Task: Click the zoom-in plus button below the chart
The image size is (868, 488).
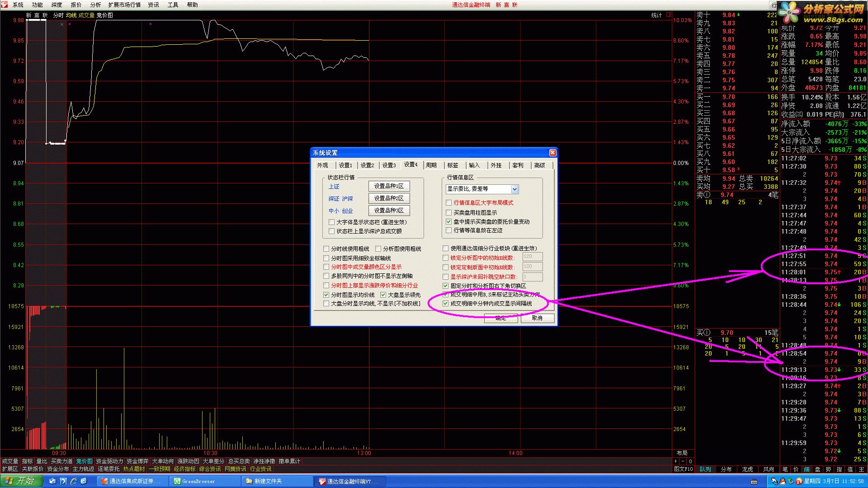Action: [676, 461]
